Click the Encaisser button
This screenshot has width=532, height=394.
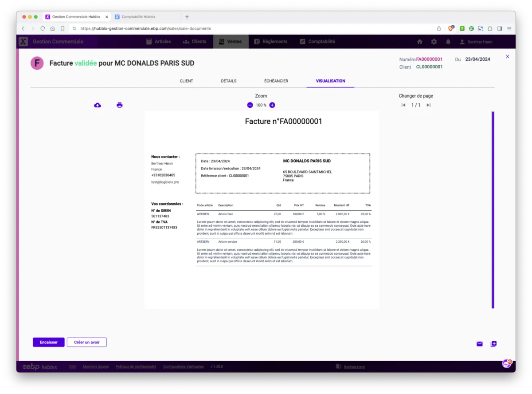[49, 342]
